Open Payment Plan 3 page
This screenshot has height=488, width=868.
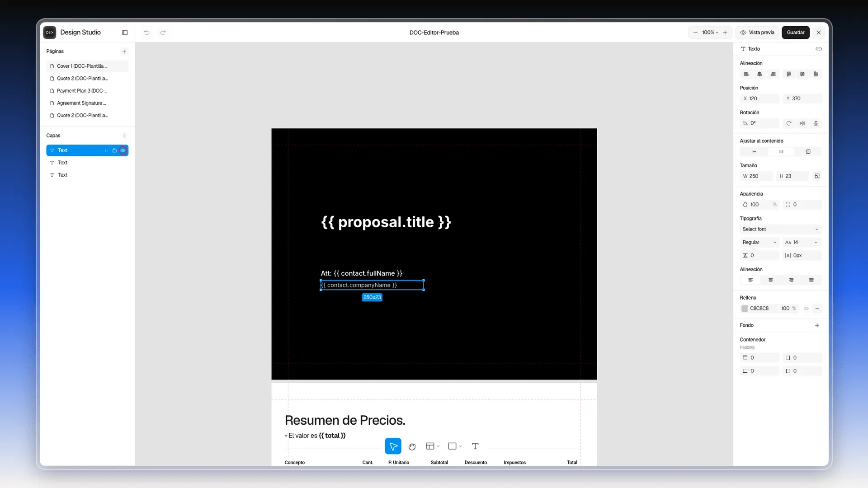coord(87,91)
